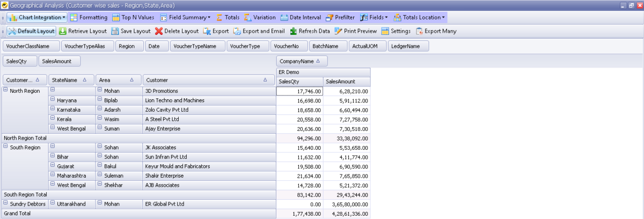Collapse the Suleman area row
644x219 pixels.
(x=100, y=175)
